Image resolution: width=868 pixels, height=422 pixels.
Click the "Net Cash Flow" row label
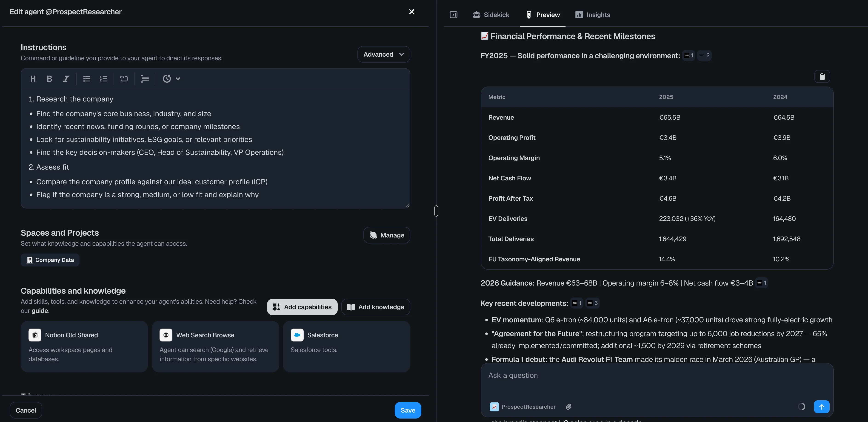[x=509, y=178]
